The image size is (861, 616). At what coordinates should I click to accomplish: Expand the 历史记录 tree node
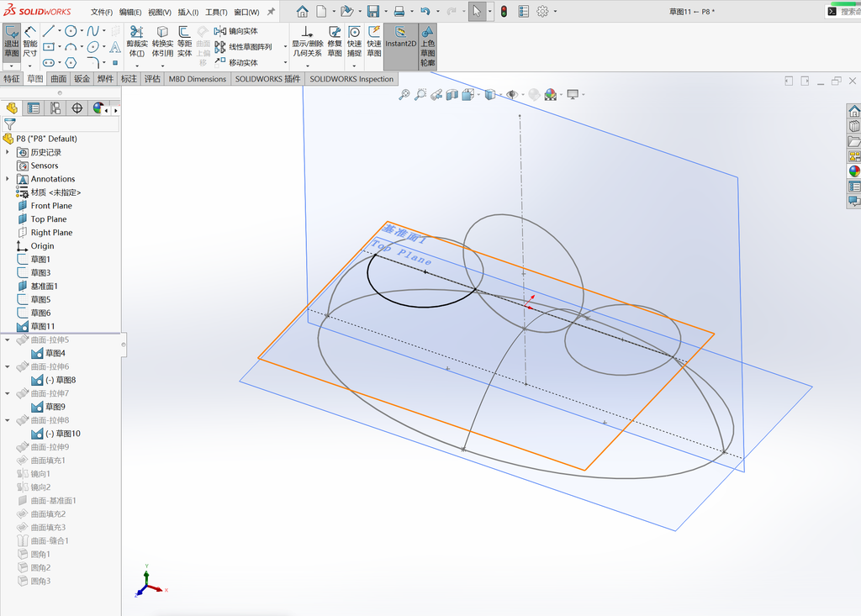tap(7, 152)
